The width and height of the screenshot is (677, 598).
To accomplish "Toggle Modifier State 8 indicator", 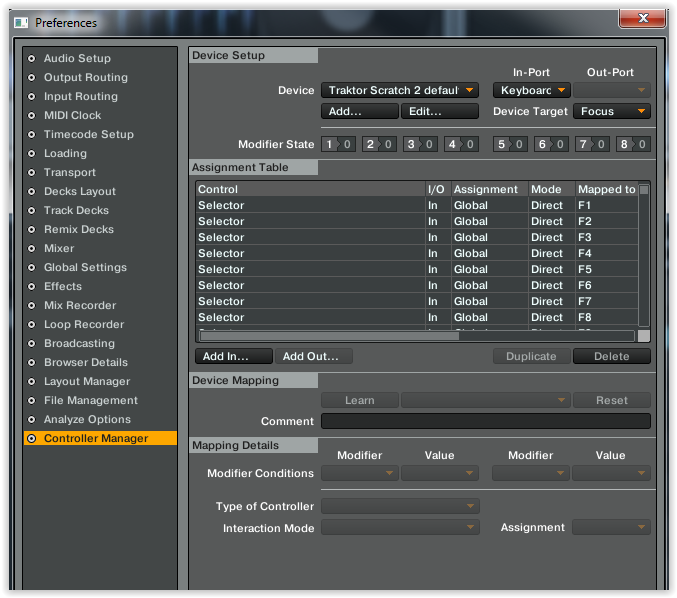I will [x=633, y=145].
